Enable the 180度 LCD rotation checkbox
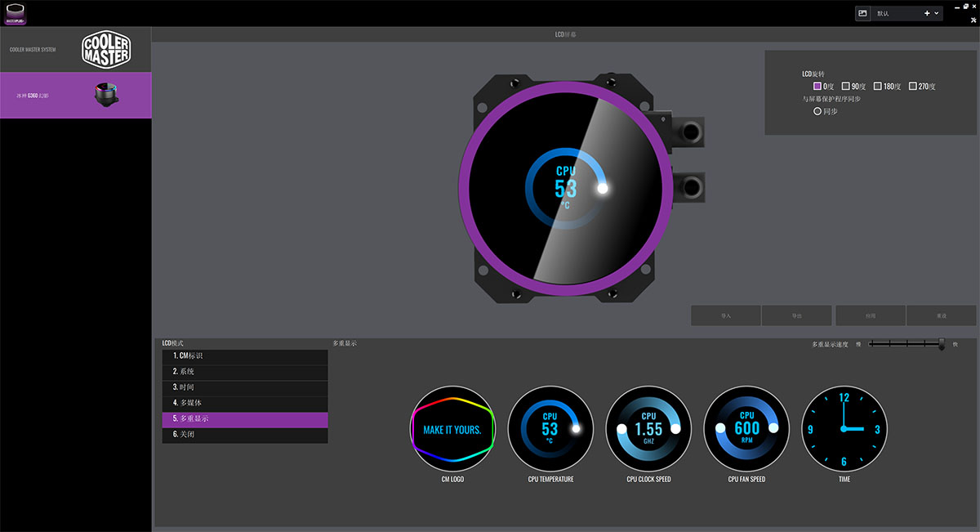The height and width of the screenshot is (532, 980). 878,86
